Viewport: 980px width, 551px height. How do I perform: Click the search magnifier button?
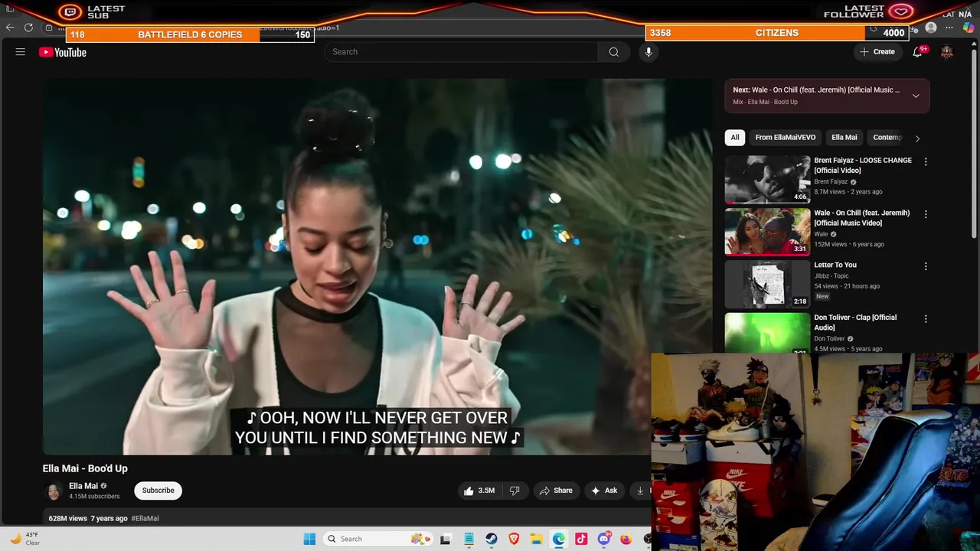point(613,52)
